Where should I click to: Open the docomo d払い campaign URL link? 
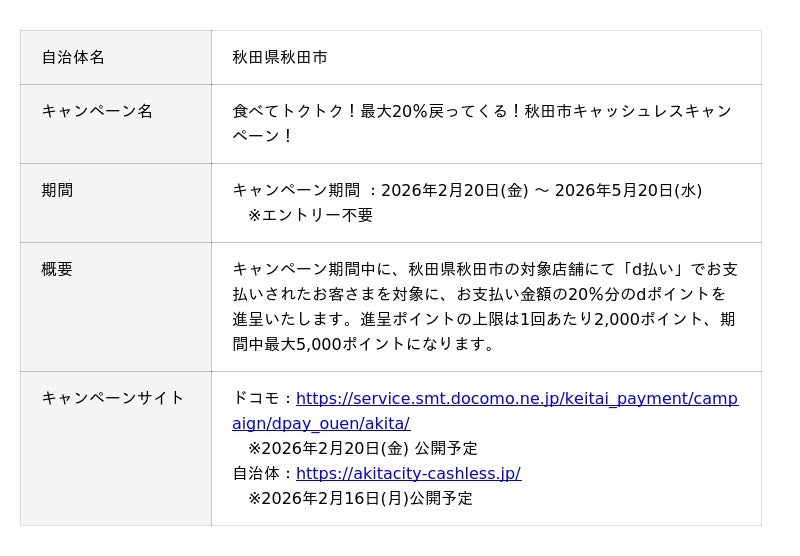[516, 399]
